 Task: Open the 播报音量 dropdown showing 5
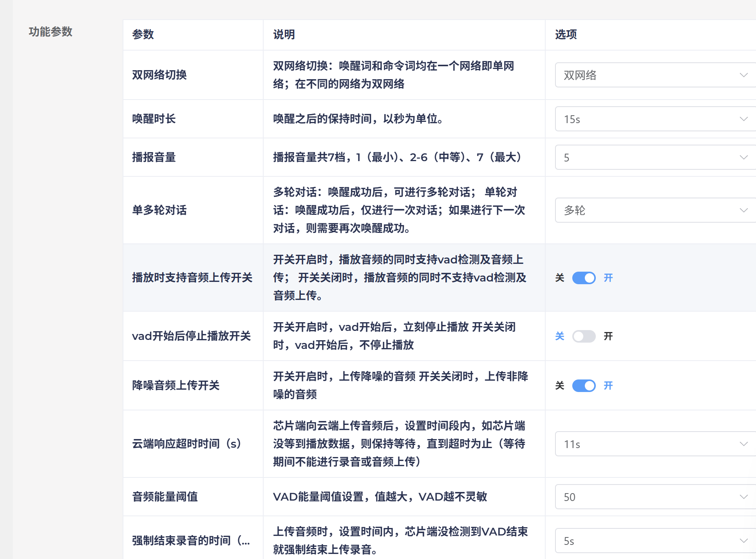point(650,157)
